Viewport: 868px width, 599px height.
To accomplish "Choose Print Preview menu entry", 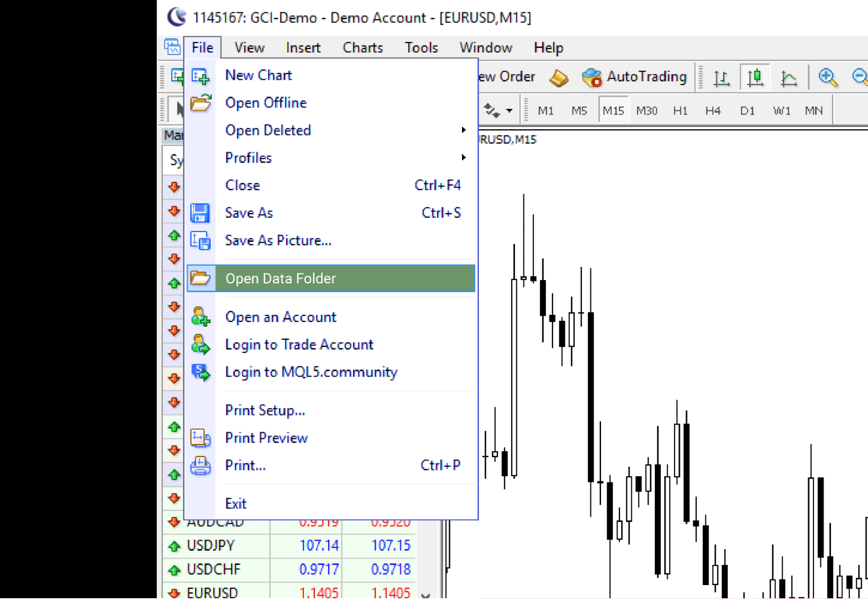I will click(x=331, y=438).
